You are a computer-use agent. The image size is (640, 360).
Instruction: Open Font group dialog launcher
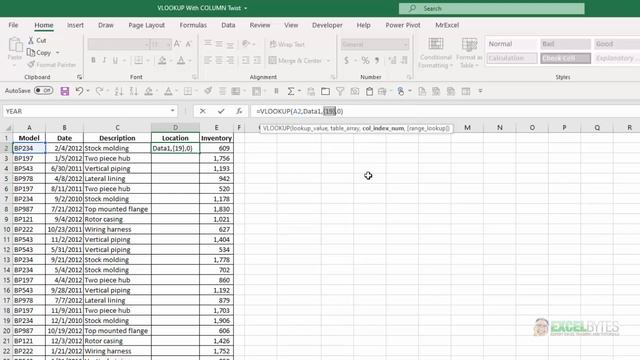(x=195, y=77)
